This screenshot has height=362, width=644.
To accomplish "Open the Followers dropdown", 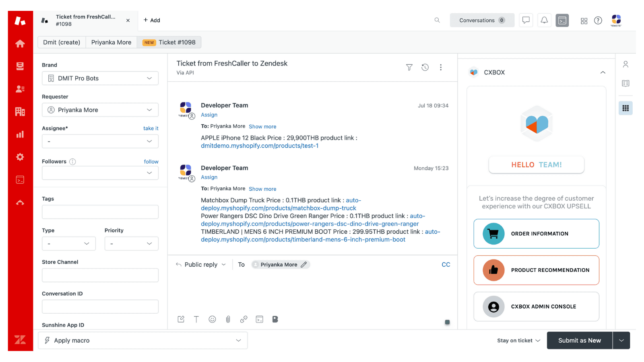I will 100,173.
